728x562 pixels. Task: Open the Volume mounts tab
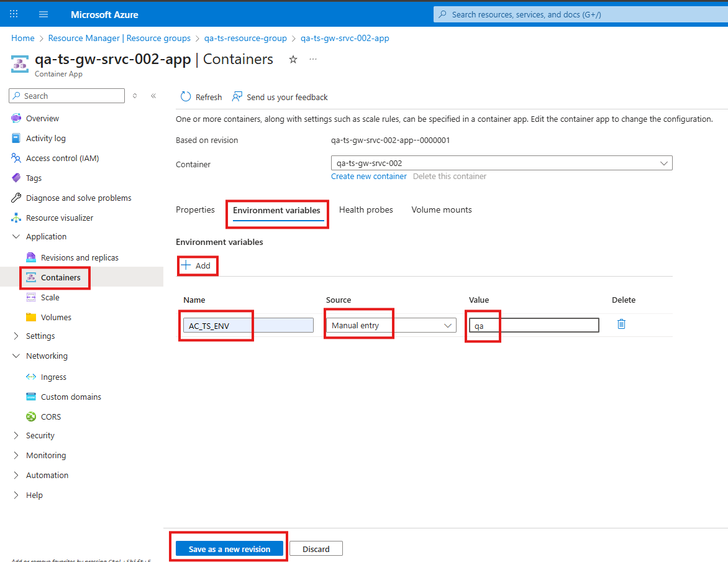[x=442, y=210]
